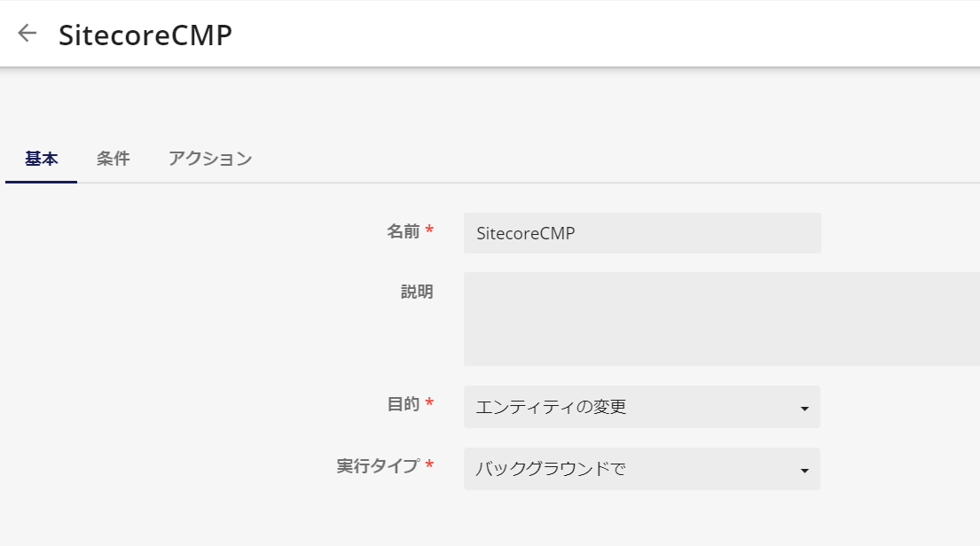Click the red asterisk beside 実行タイプ
980x546 pixels.
(x=429, y=464)
